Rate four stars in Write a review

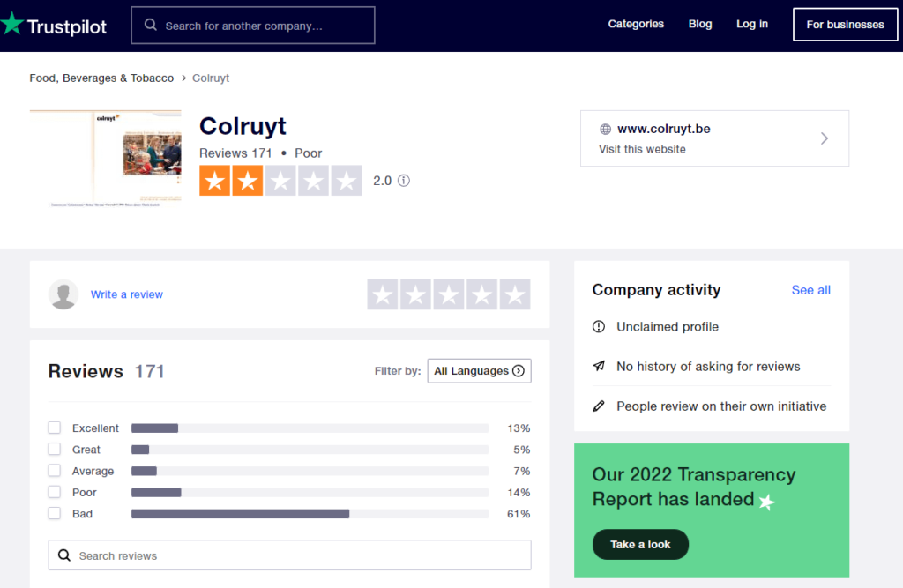[482, 294]
